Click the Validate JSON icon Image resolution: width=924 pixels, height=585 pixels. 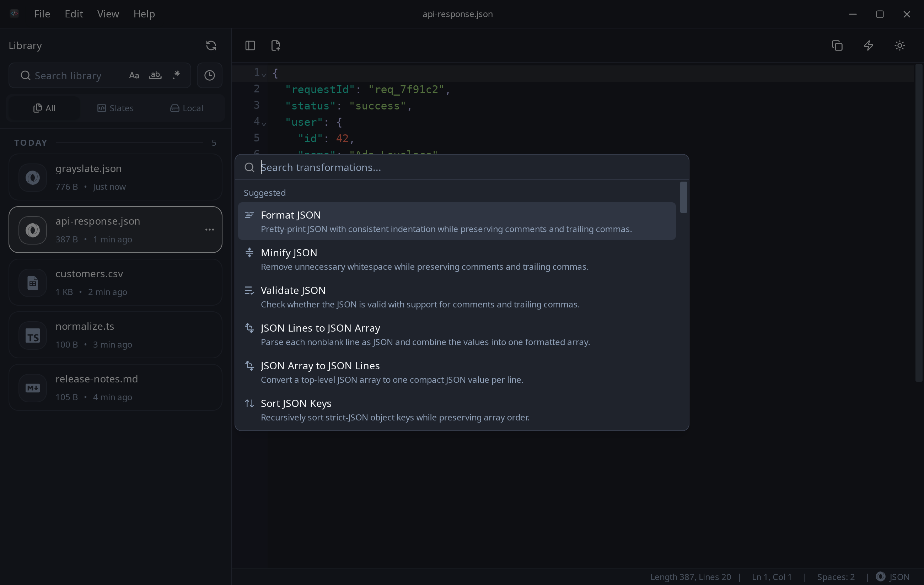click(249, 290)
